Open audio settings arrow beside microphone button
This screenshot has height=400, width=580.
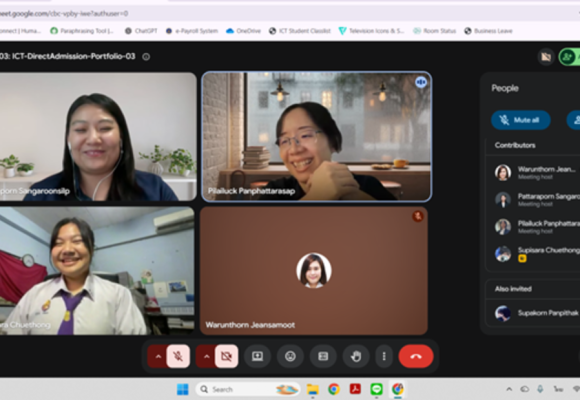click(158, 356)
